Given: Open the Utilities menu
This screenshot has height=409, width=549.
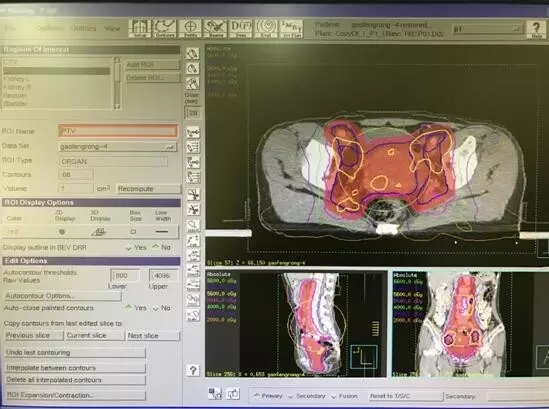Looking at the screenshot, I should [x=83, y=28].
